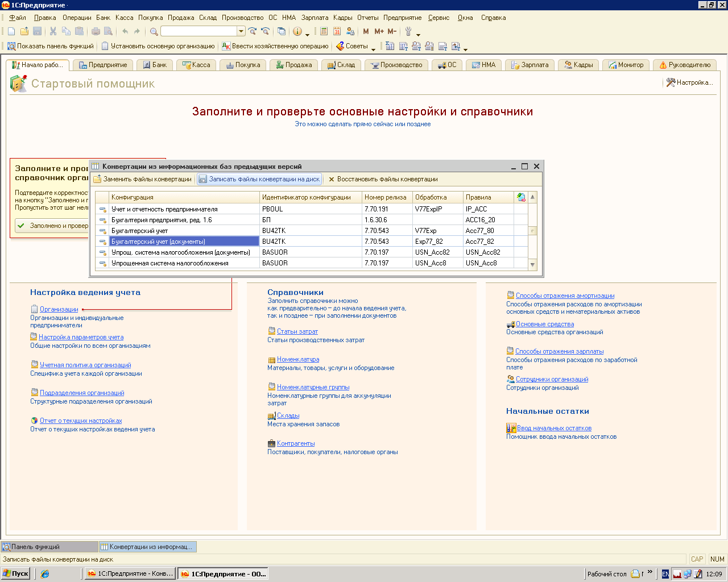
Task: Open the wrench tools dropdown
Action: (x=418, y=34)
